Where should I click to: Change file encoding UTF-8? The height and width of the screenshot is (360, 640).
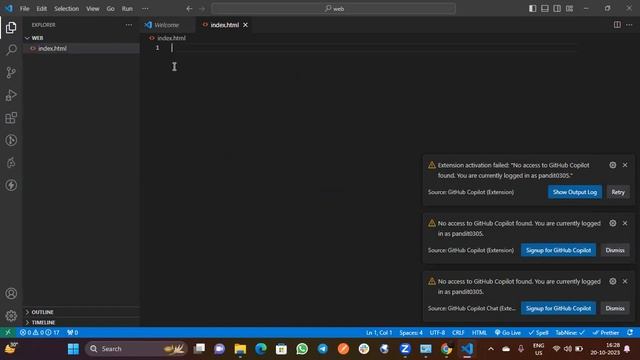[x=437, y=332]
